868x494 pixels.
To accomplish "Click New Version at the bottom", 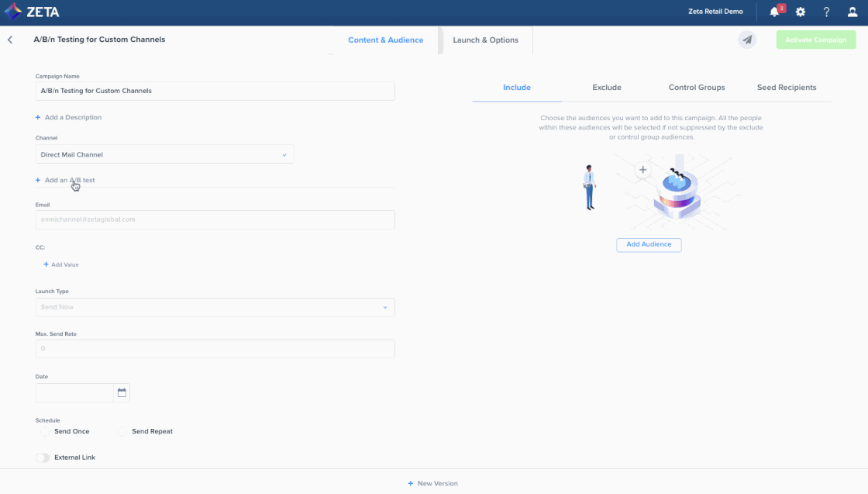I will tap(433, 483).
